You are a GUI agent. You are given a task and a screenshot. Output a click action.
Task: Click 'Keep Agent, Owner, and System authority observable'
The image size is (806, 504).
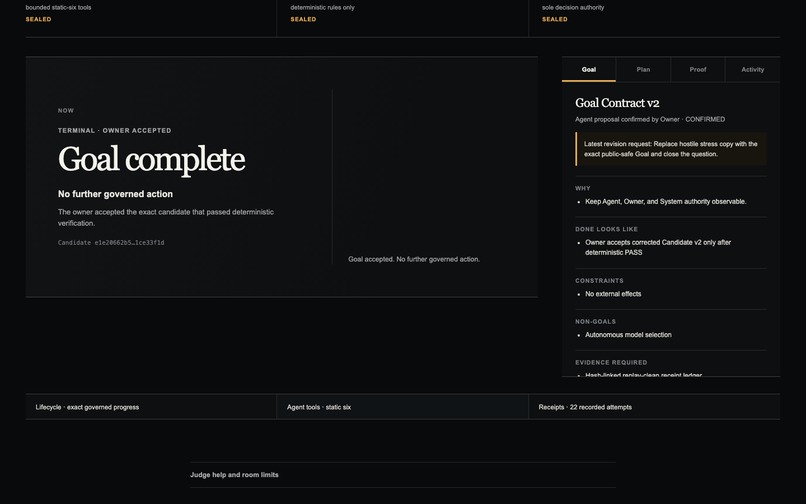(x=666, y=202)
